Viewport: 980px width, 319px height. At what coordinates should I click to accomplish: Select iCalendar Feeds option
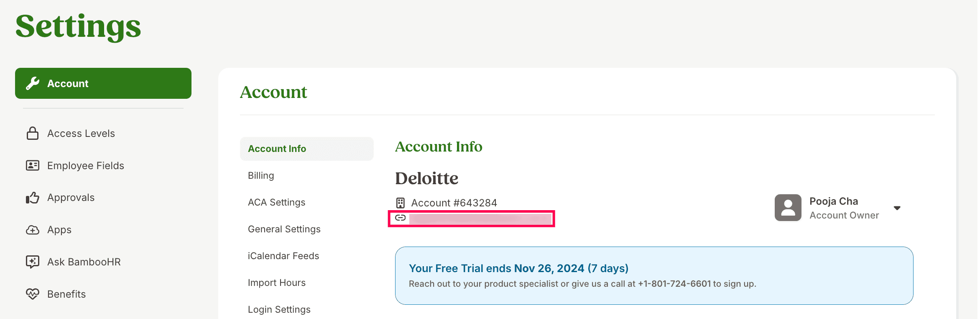pyautogui.click(x=283, y=256)
